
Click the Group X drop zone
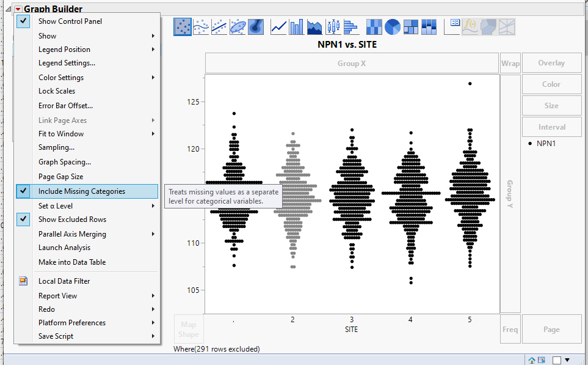point(352,63)
